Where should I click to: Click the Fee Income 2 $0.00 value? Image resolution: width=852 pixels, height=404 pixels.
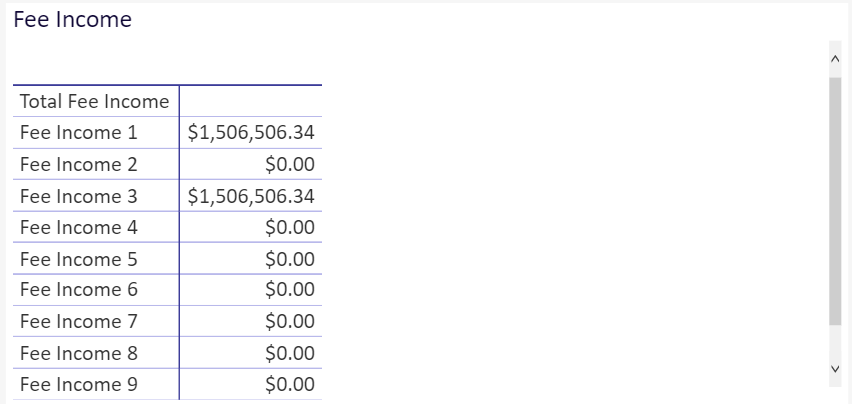point(290,164)
